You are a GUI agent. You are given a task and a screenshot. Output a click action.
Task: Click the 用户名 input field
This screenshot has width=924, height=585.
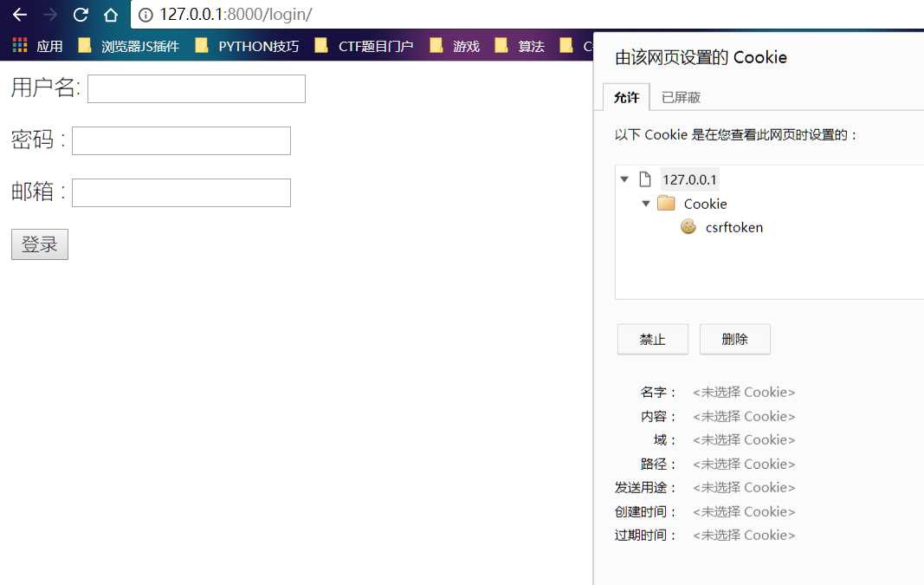click(195, 88)
